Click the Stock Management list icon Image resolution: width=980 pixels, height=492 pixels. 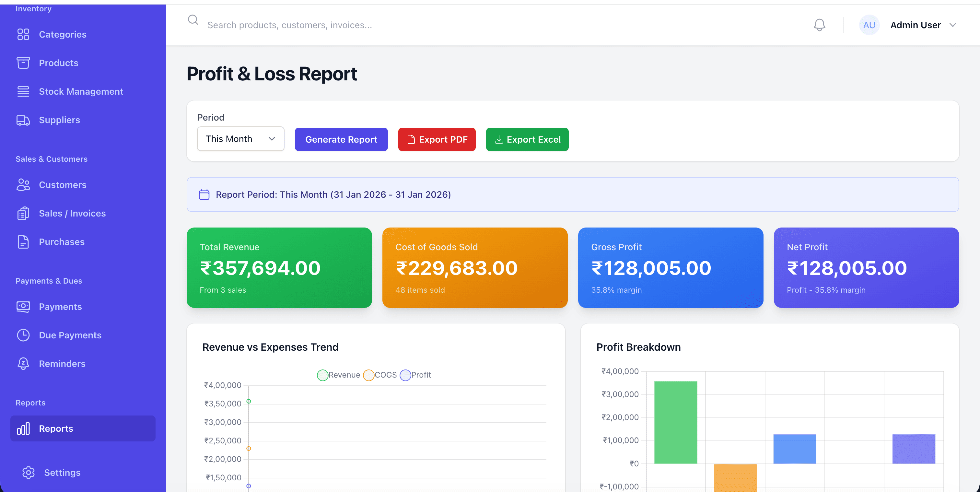[x=23, y=91]
